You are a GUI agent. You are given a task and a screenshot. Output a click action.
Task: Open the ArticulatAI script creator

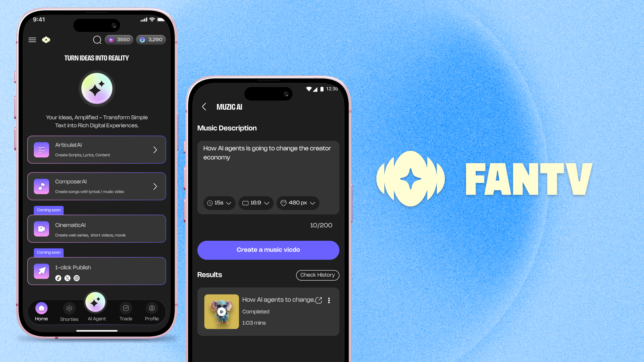(x=97, y=149)
